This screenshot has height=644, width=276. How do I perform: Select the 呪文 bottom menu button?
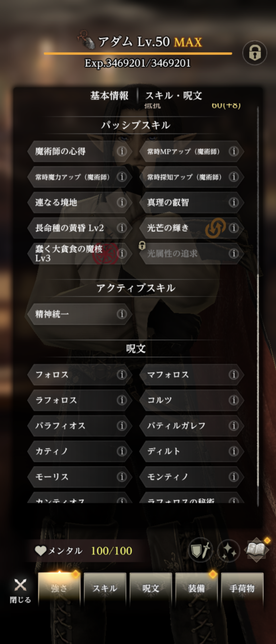pos(151,588)
